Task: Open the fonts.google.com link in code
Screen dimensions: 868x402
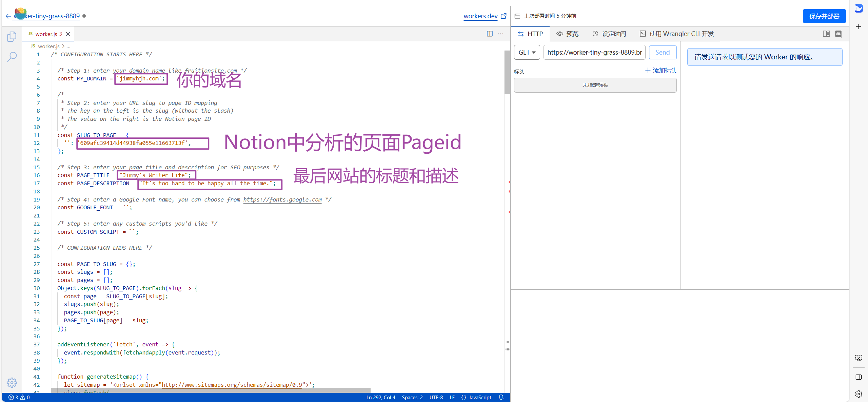Action: tap(282, 199)
